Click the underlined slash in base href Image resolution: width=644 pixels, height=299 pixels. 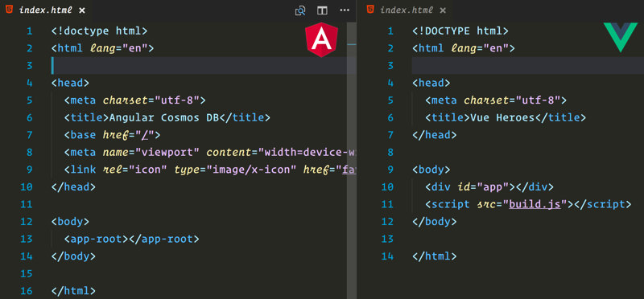144,135
